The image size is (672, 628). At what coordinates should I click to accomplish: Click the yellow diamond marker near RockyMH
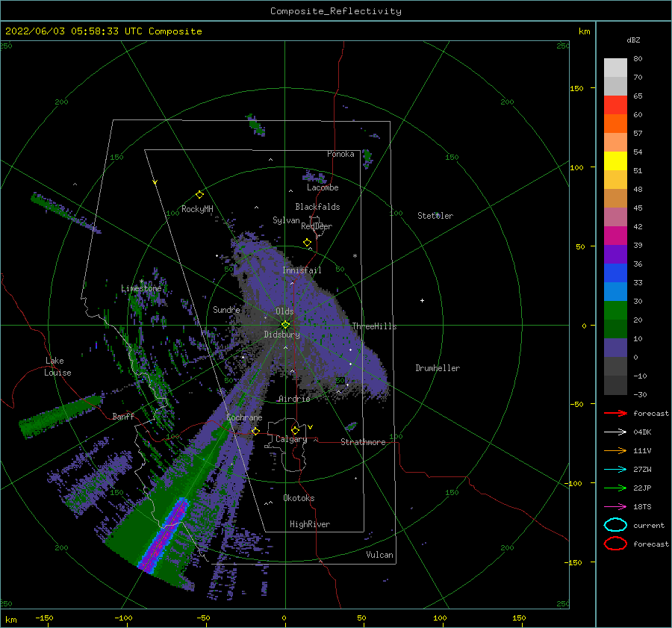click(x=199, y=195)
